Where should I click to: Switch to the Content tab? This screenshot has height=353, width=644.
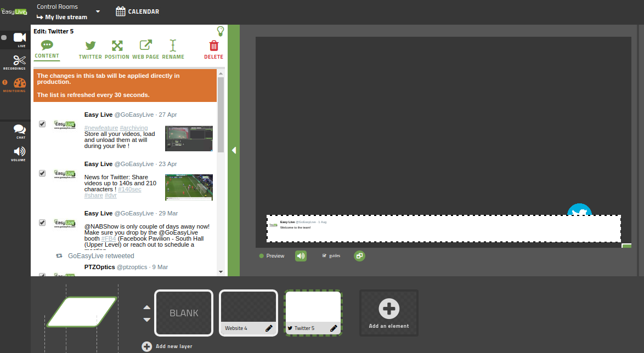click(x=47, y=50)
